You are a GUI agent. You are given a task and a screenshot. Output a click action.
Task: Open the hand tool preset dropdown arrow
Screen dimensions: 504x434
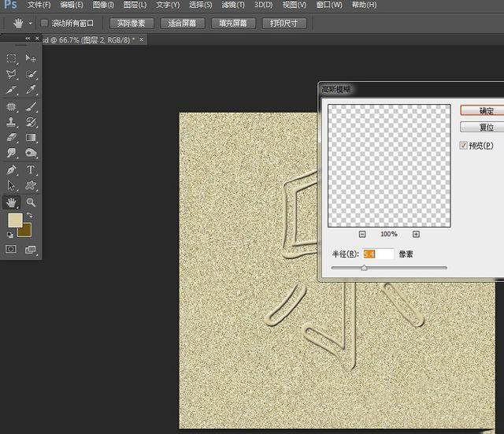click(x=31, y=24)
